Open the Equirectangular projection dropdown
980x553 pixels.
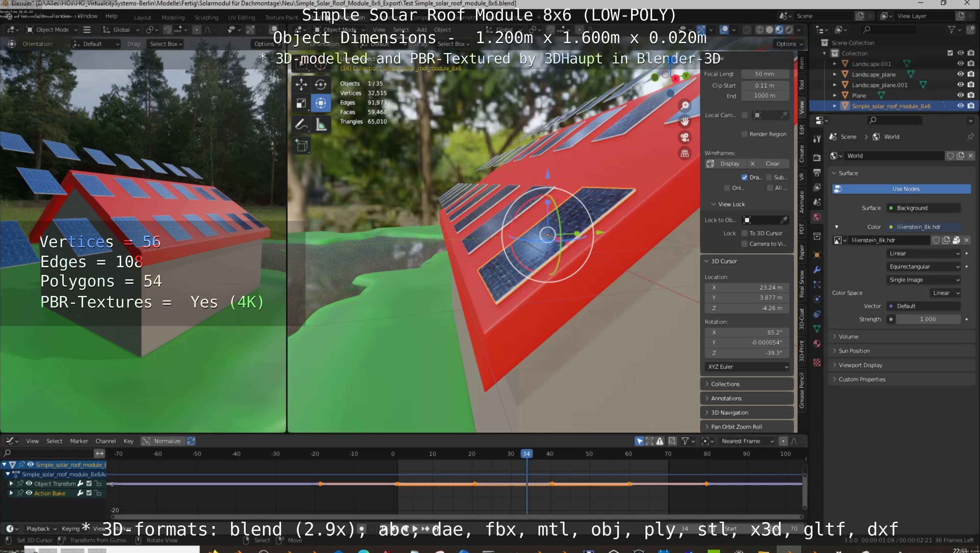click(x=924, y=266)
